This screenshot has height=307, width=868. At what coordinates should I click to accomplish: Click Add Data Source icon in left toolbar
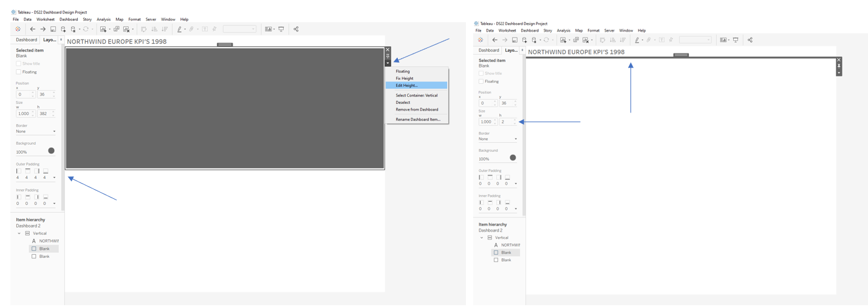(63, 29)
